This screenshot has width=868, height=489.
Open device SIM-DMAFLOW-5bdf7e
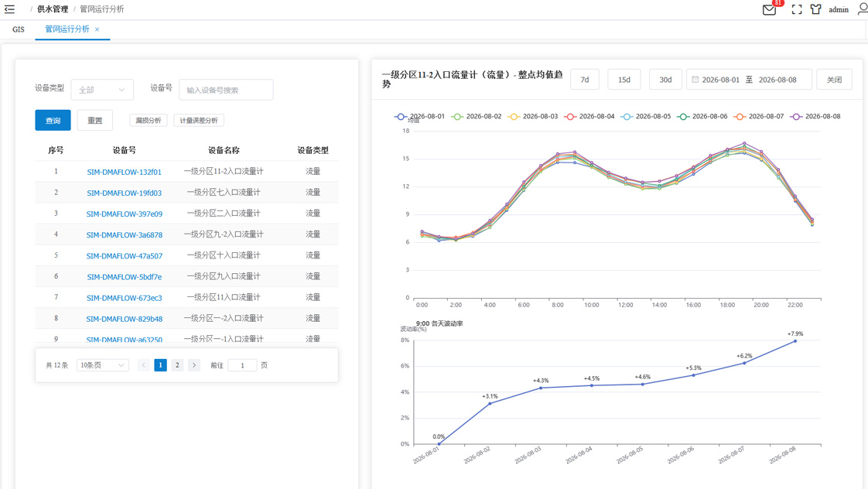tap(124, 277)
